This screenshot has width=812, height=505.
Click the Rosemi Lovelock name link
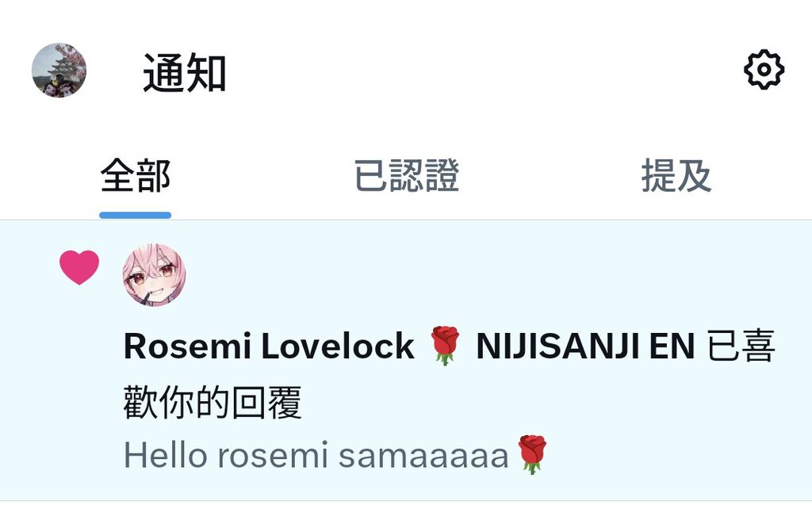pos(269,346)
